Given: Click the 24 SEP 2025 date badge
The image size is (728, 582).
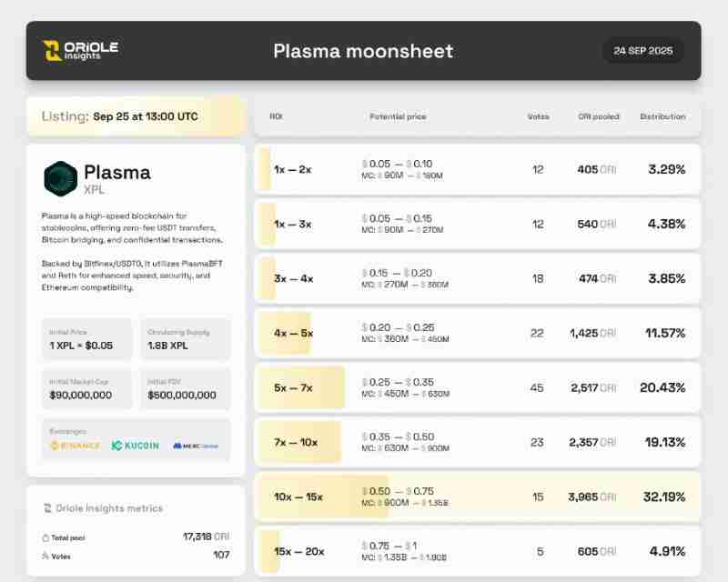Looking at the screenshot, I should (642, 51).
